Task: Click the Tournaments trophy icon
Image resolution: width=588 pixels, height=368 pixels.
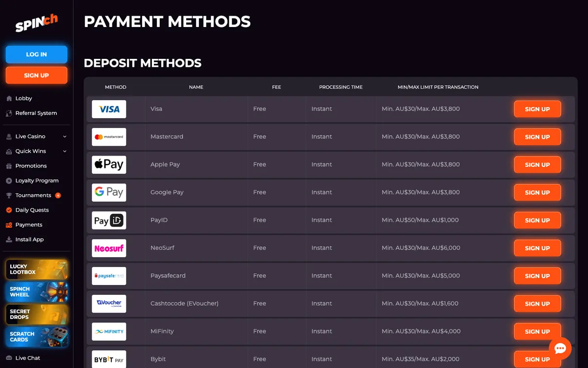Action: tap(9, 195)
